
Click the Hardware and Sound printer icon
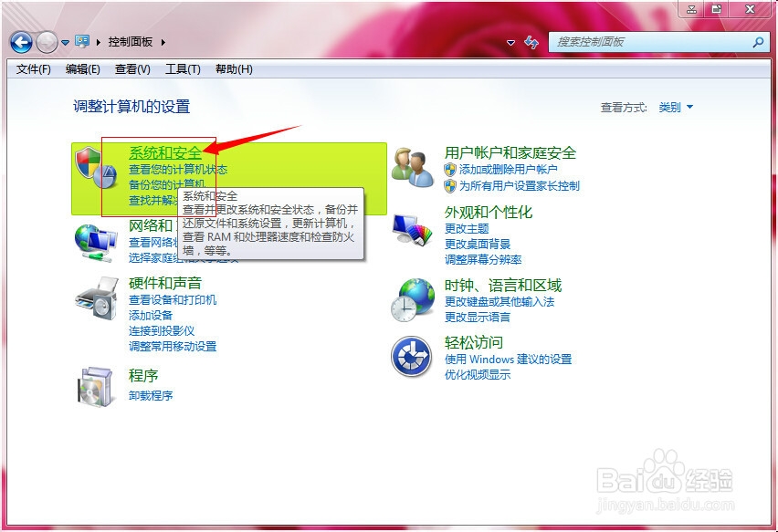pos(97,298)
